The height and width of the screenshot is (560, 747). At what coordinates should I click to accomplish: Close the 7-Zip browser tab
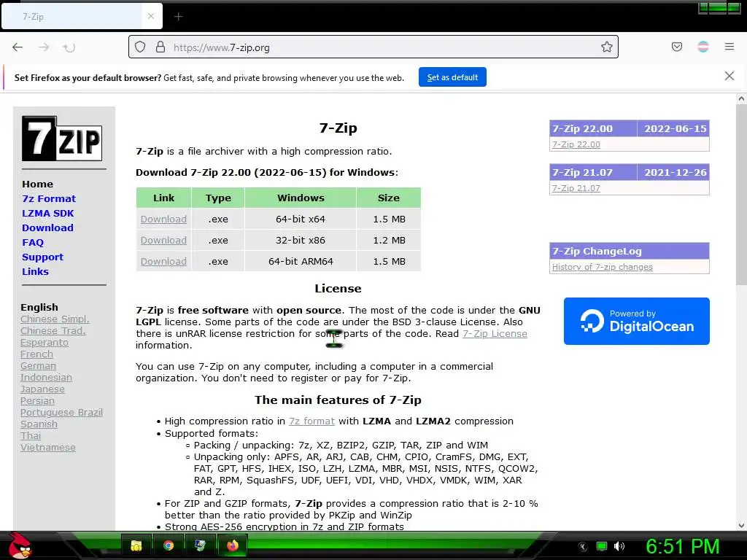[x=150, y=16]
